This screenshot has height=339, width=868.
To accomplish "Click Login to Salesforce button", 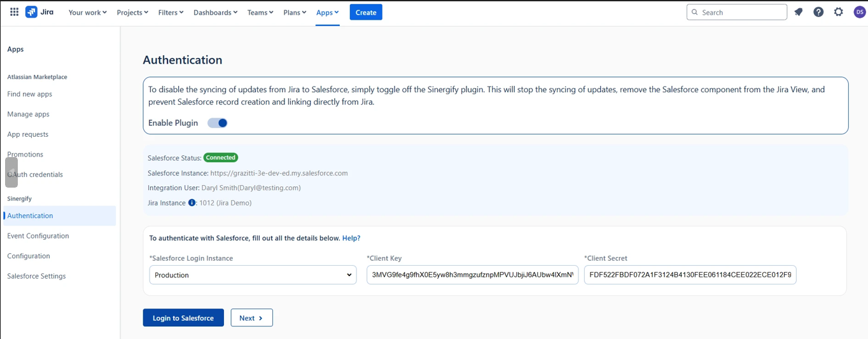I will (183, 317).
